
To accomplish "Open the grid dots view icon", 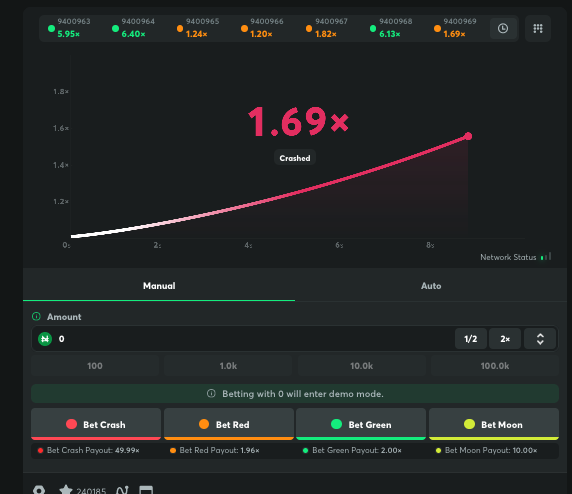I will 538,28.
